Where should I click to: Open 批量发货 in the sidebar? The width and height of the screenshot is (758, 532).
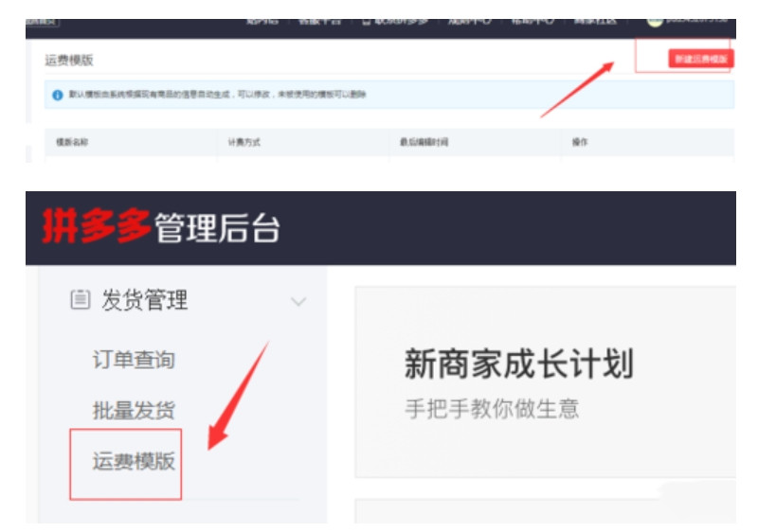point(134,410)
